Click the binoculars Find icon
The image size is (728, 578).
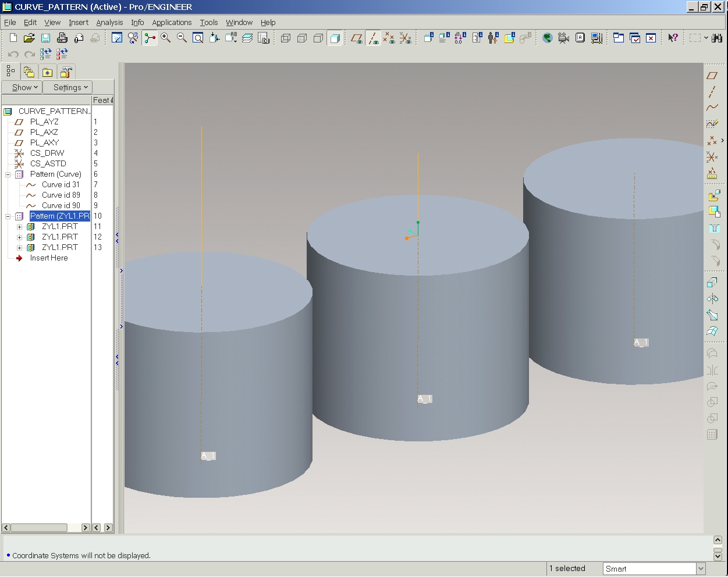[717, 38]
